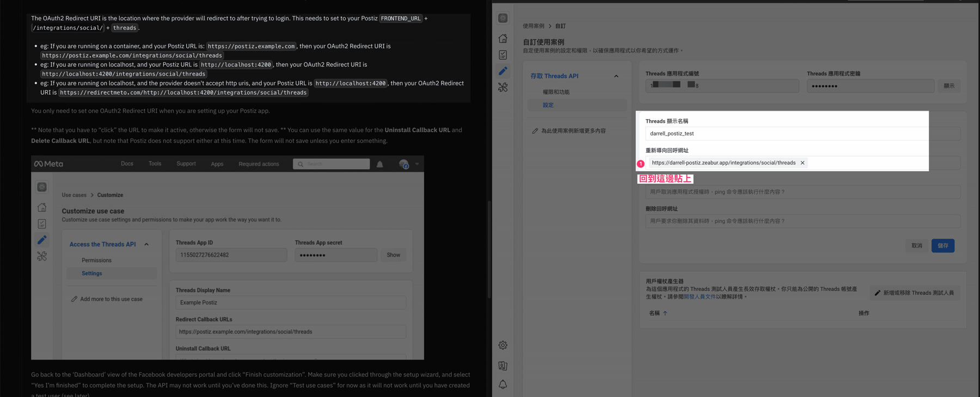Open the app icon atop the Meta sidebar
Image resolution: width=980 pixels, height=397 pixels.
point(503,18)
